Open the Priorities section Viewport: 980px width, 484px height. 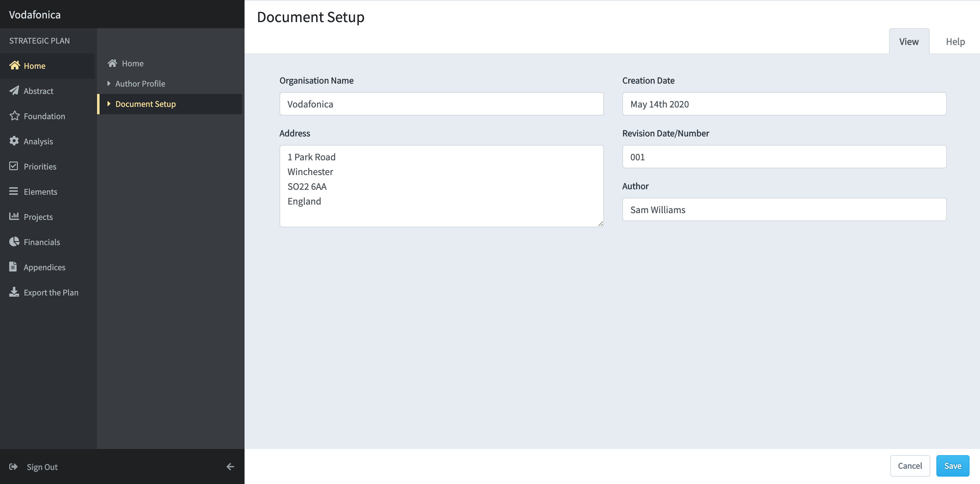point(47,166)
